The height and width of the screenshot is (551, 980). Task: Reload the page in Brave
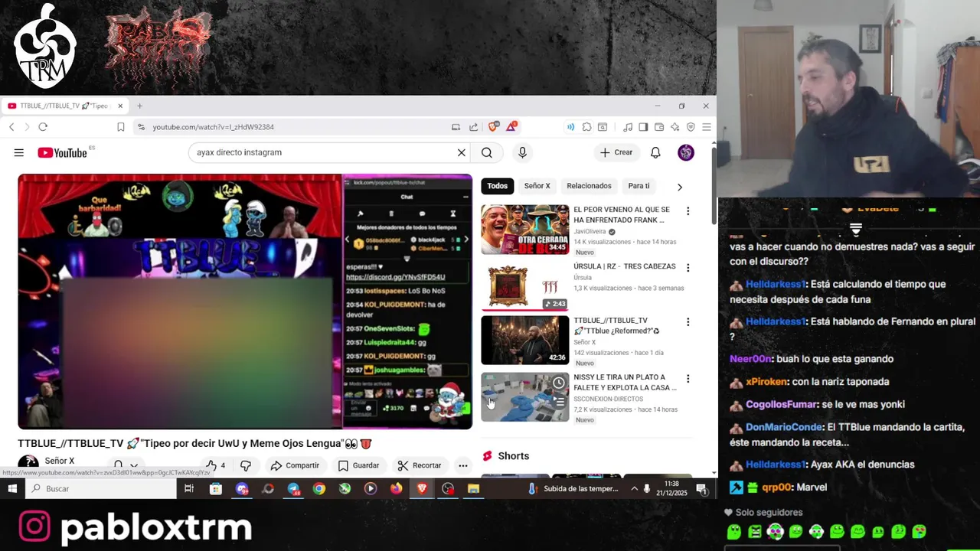click(x=43, y=127)
